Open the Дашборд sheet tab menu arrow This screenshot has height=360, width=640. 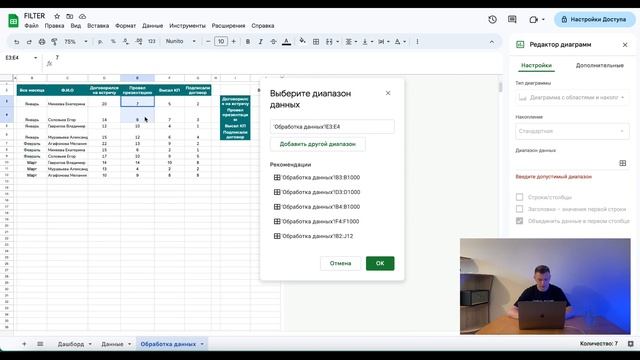[x=90, y=344]
